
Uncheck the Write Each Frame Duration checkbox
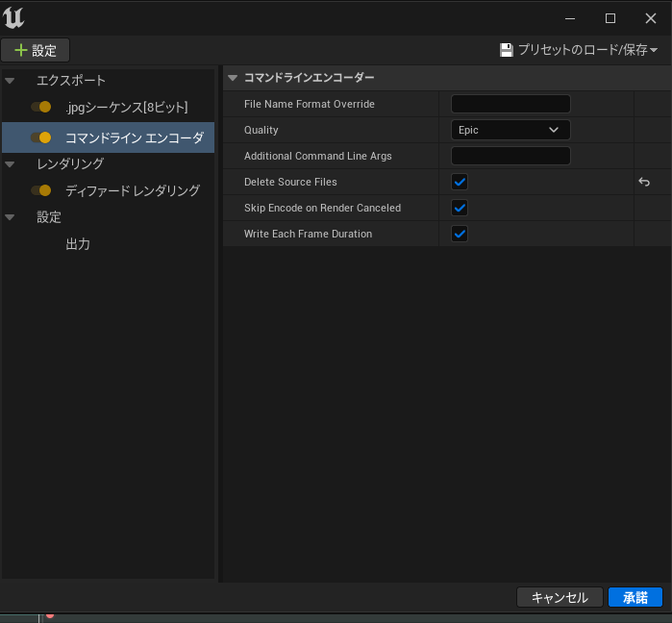(x=460, y=234)
